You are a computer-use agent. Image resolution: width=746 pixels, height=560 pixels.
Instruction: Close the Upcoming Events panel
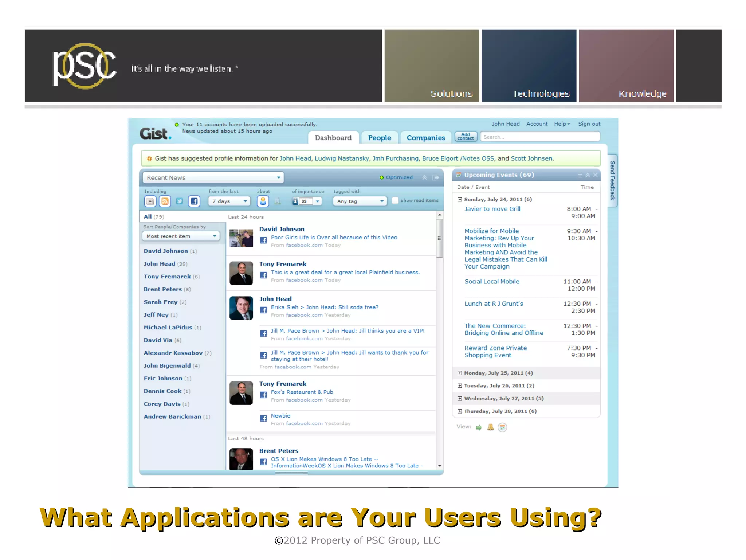point(595,175)
